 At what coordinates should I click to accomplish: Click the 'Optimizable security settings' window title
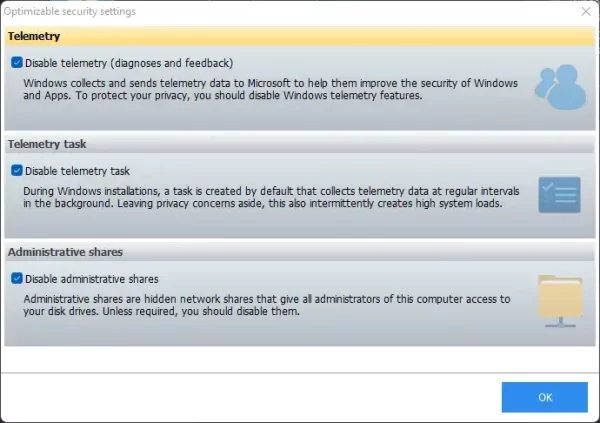point(70,11)
